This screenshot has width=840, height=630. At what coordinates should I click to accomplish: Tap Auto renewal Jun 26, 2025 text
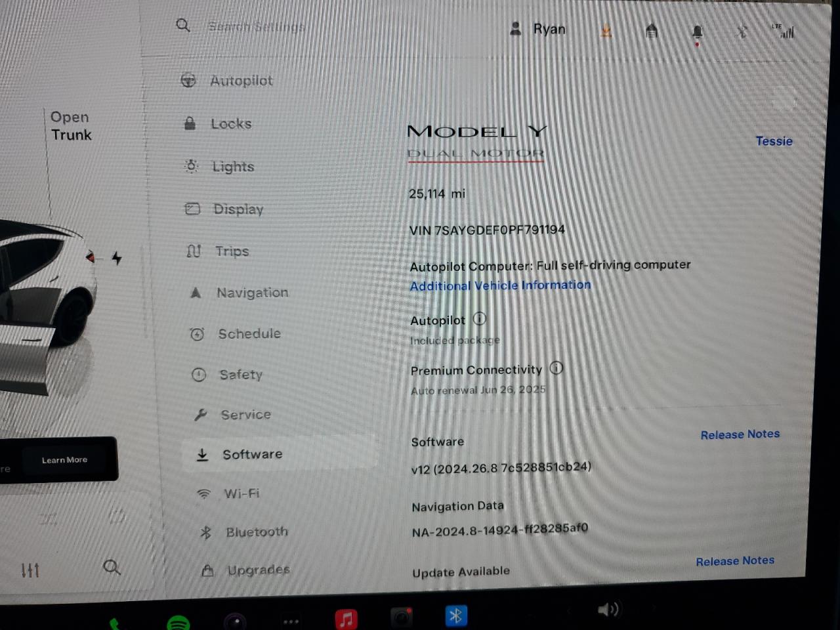pyautogui.click(x=478, y=390)
